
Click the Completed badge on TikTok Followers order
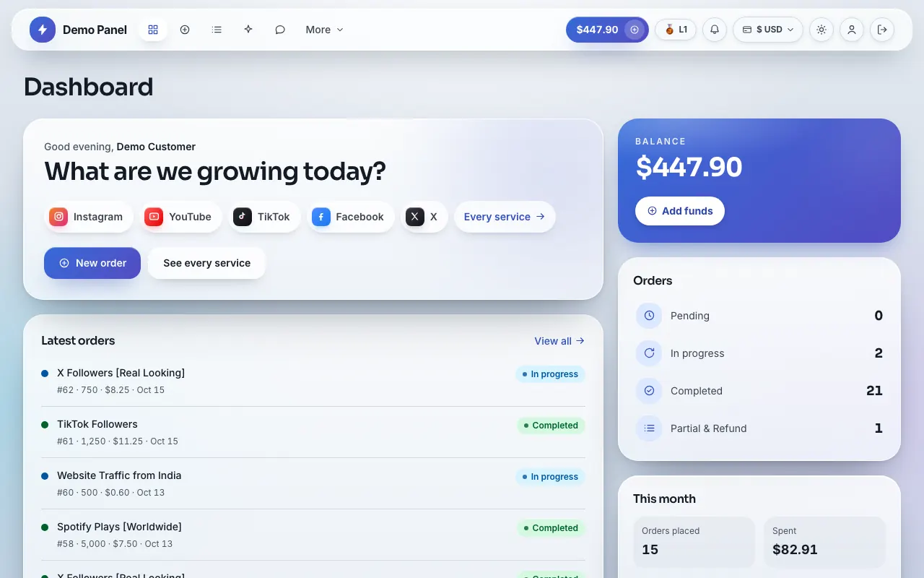click(551, 426)
